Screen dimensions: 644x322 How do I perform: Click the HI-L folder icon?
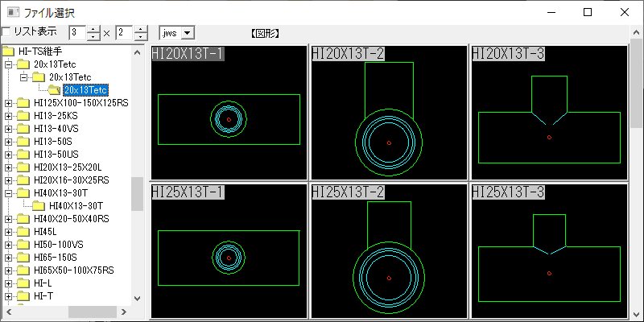point(24,283)
